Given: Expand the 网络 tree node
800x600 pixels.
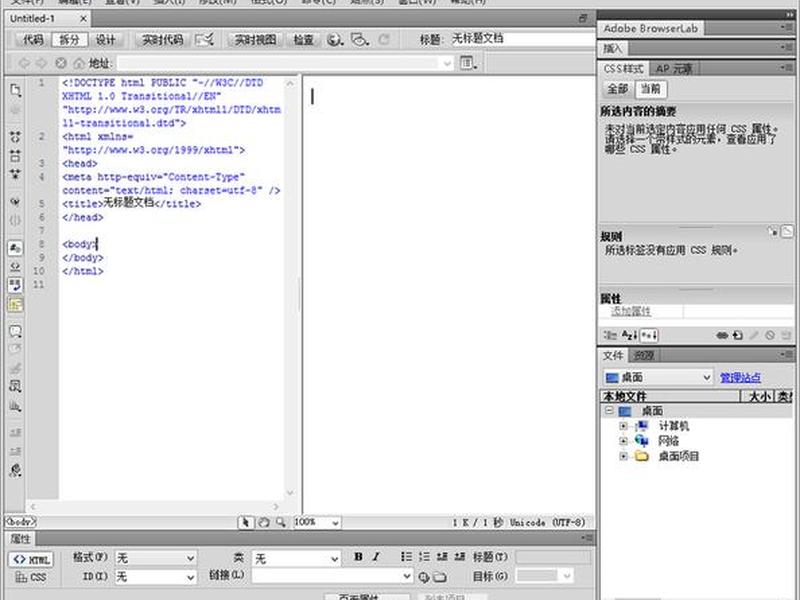Looking at the screenshot, I should (623, 441).
